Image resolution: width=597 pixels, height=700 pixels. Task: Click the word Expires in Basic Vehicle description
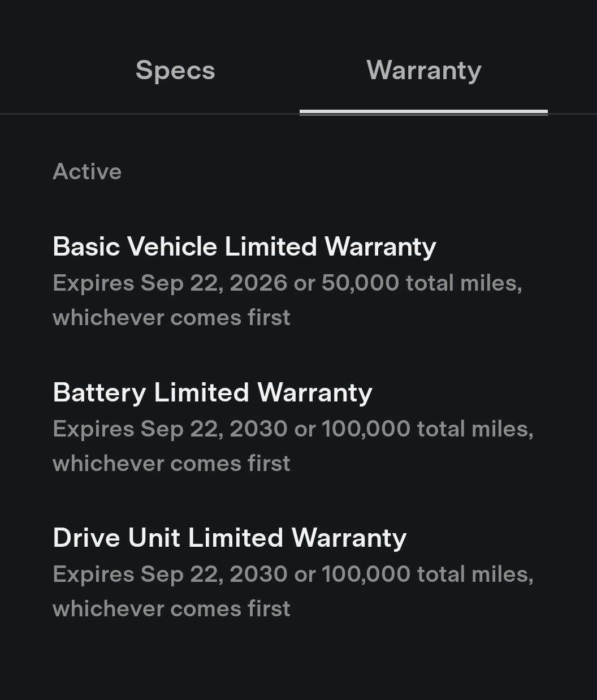[x=93, y=283]
